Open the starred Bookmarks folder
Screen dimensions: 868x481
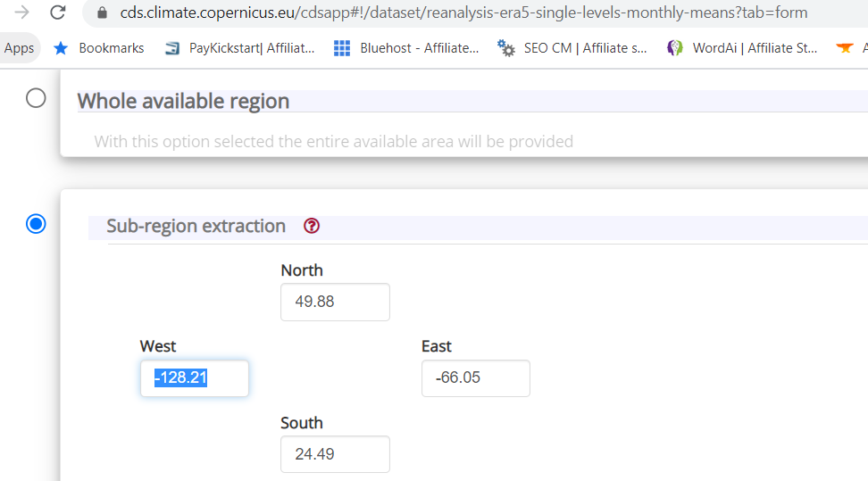tap(99, 48)
